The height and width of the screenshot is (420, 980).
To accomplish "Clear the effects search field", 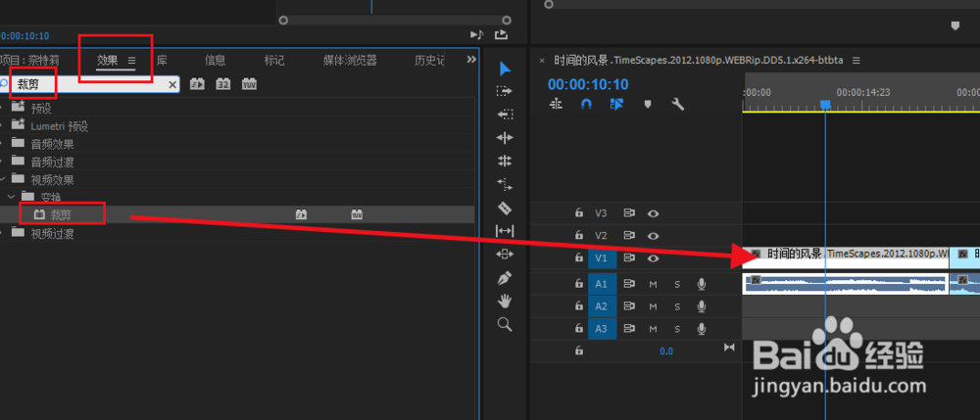I will [x=172, y=84].
